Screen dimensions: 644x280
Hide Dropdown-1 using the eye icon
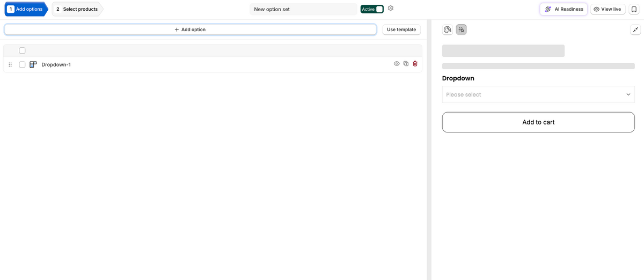click(397, 64)
